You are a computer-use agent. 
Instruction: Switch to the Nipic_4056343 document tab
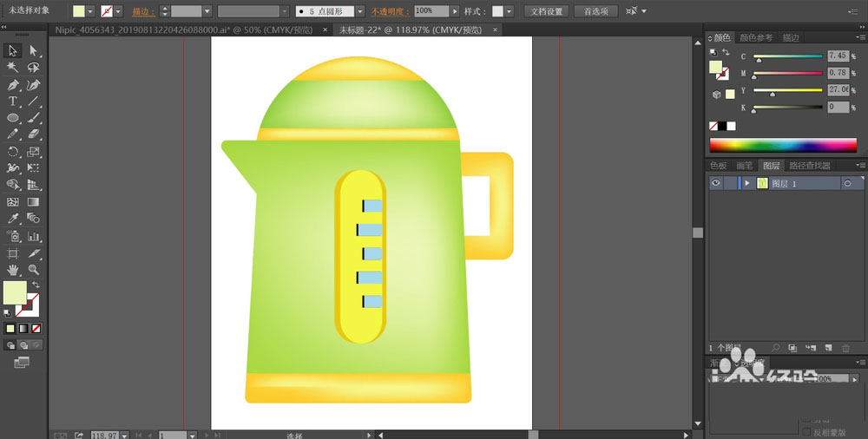pyautogui.click(x=186, y=29)
